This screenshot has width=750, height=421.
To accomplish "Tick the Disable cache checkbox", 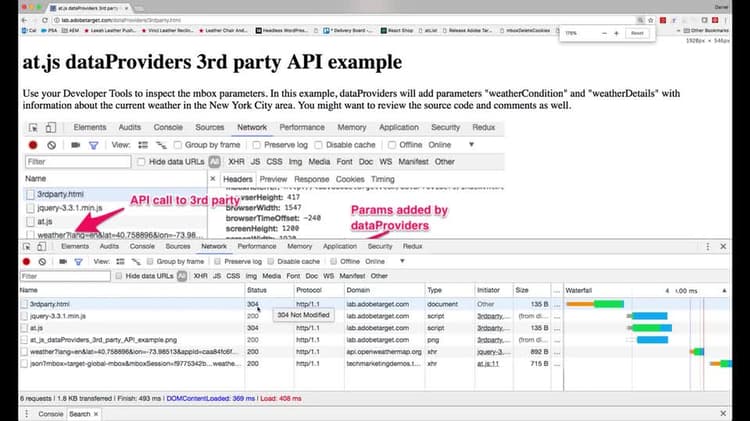I will coord(271,262).
